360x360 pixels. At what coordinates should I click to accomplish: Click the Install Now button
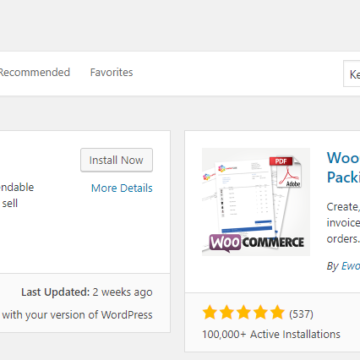pyautogui.click(x=116, y=160)
